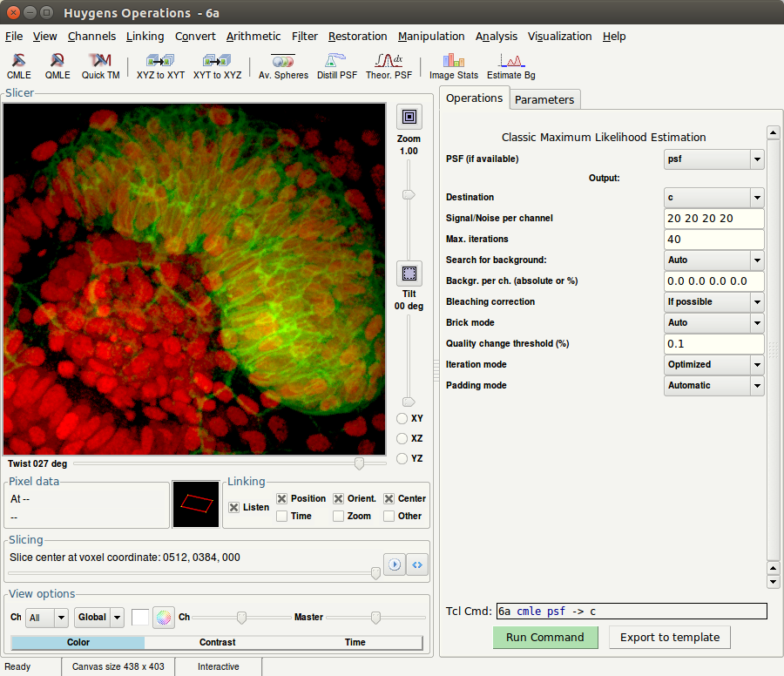Select the XZ slicer view radio button
The height and width of the screenshot is (676, 784).
click(402, 438)
